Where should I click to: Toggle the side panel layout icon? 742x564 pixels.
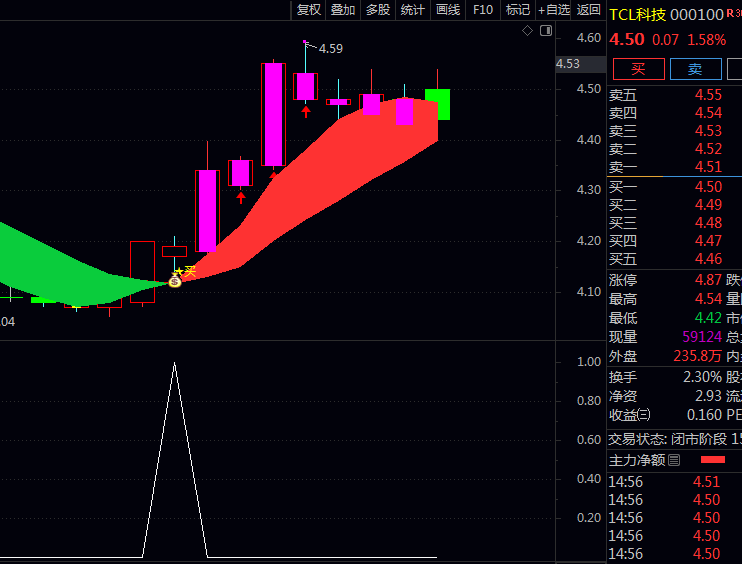point(546,31)
